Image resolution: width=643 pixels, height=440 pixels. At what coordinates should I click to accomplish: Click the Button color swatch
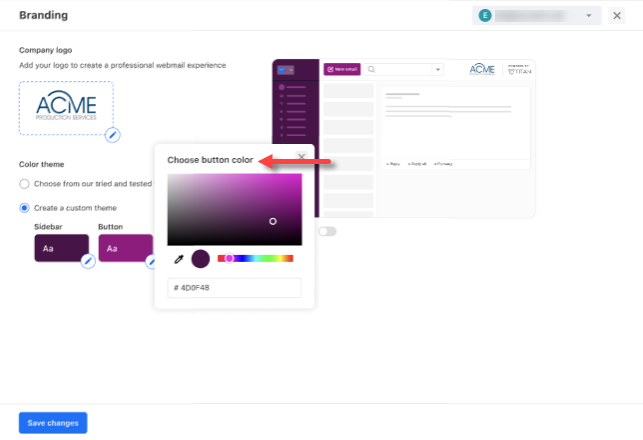[x=125, y=248]
